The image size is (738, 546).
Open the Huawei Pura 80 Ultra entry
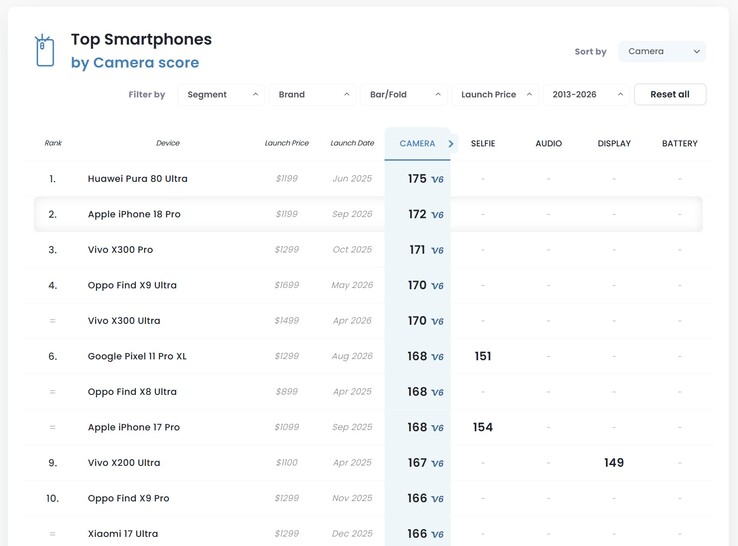[137, 179]
